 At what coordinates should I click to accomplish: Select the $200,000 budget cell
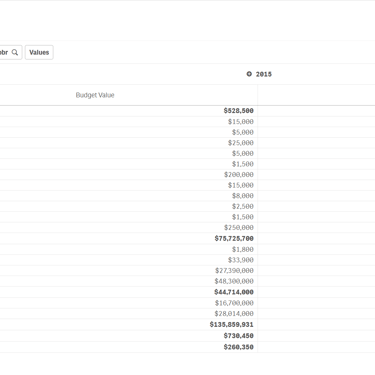coord(239,174)
